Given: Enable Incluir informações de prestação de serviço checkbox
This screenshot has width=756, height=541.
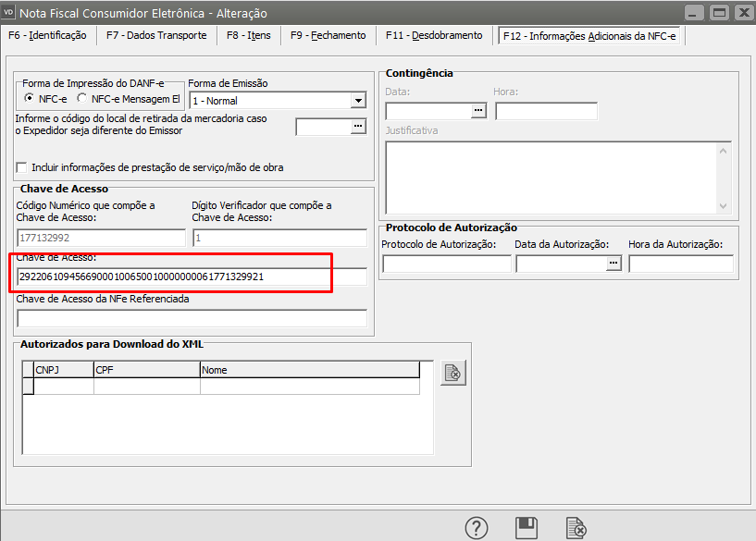Looking at the screenshot, I should tap(21, 167).
